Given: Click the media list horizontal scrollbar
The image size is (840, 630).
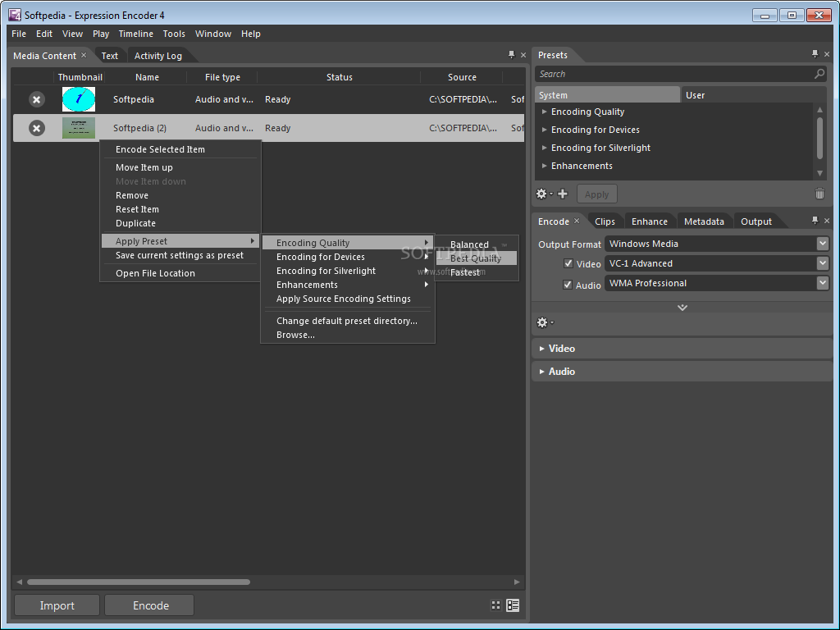Looking at the screenshot, I should 138,582.
